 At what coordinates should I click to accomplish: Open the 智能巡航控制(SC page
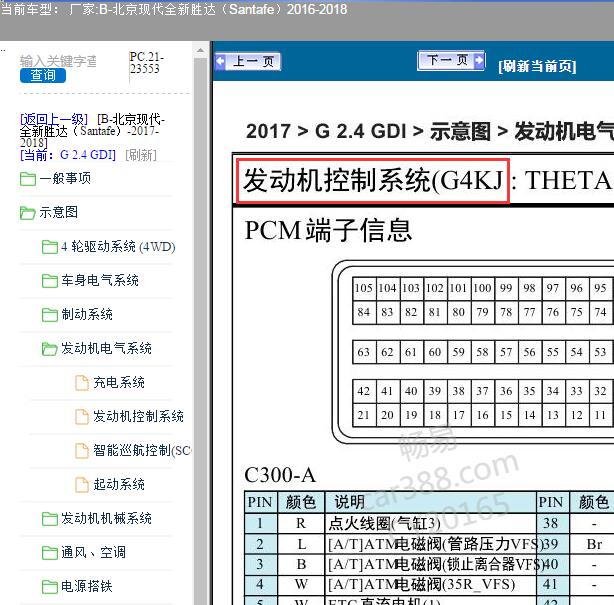[142, 450]
